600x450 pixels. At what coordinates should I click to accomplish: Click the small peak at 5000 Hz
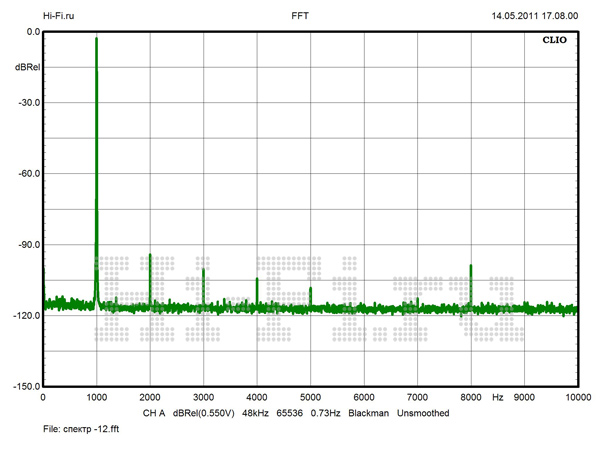pyautogui.click(x=310, y=289)
